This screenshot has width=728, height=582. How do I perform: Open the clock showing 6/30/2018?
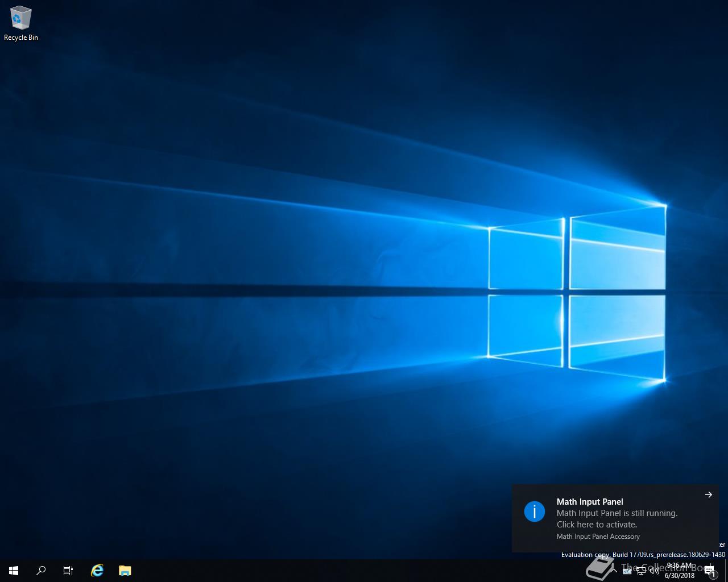[680, 571]
